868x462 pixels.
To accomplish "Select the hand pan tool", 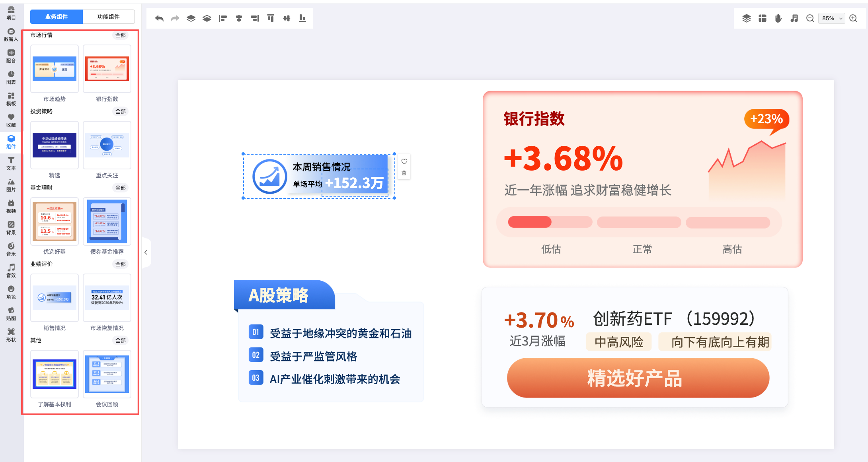I will coord(778,18).
